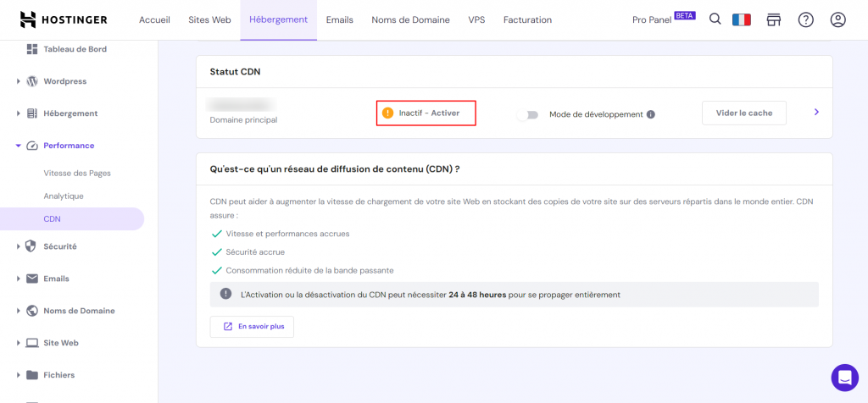Open the help question mark icon
Viewport: 868px width, 403px height.
[805, 20]
